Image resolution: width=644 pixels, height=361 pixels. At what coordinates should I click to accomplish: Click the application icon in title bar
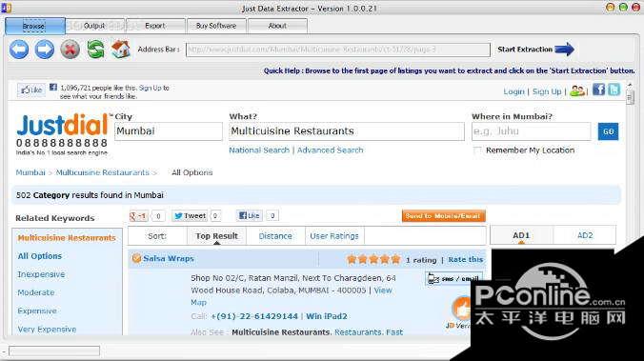(x=6, y=8)
